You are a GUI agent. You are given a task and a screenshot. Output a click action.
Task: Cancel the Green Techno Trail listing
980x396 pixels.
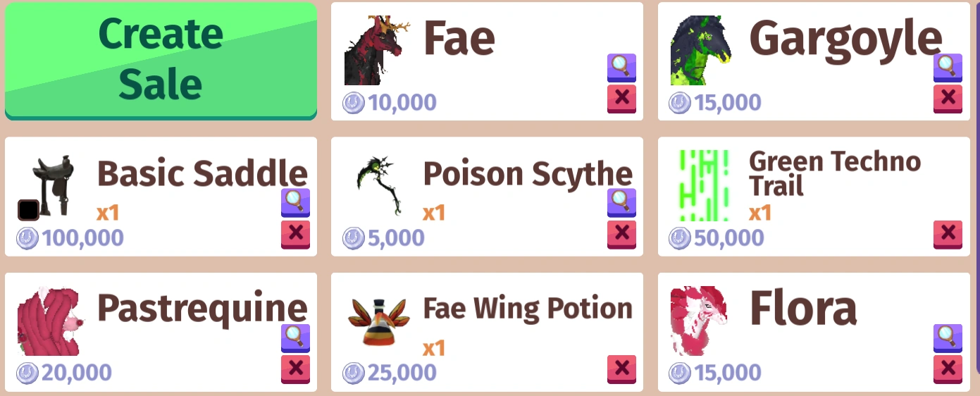(948, 234)
